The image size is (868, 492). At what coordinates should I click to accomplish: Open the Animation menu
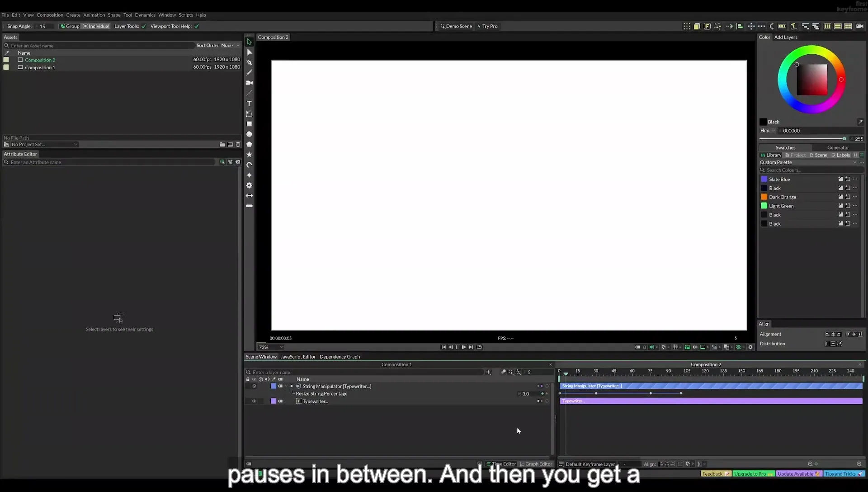pyautogui.click(x=94, y=15)
